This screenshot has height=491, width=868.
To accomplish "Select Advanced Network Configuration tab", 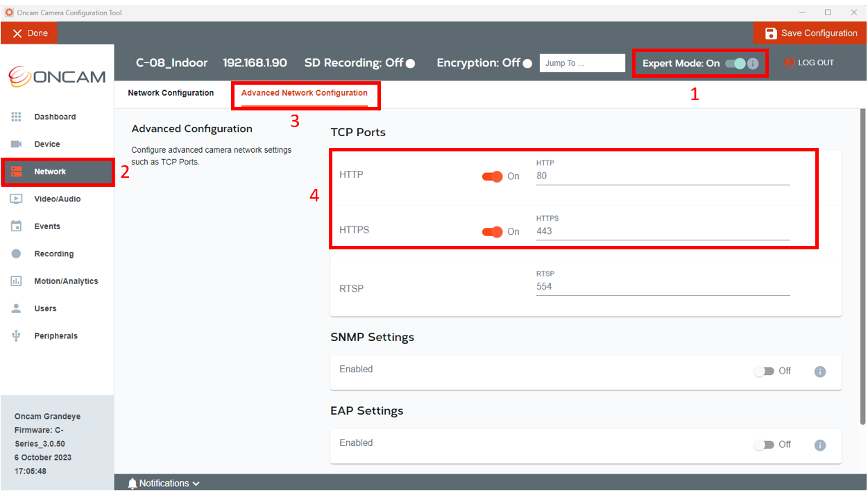I will pyautogui.click(x=305, y=93).
